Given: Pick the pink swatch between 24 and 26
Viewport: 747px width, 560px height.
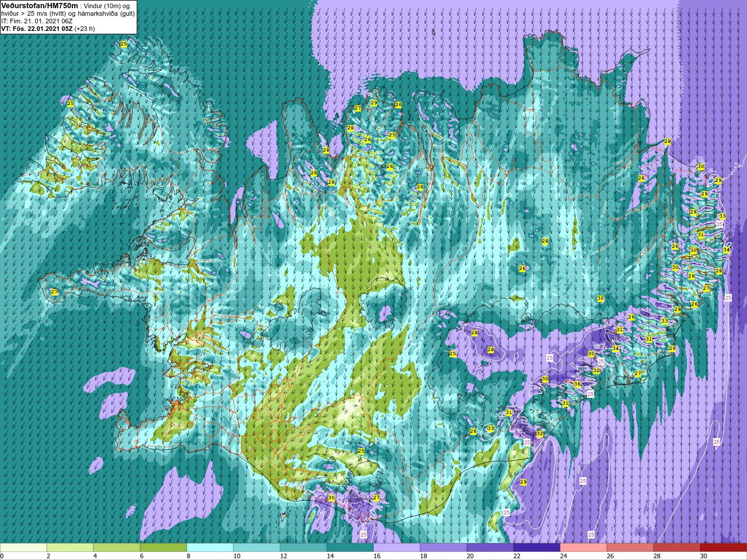Looking at the screenshot, I should tap(584, 548).
